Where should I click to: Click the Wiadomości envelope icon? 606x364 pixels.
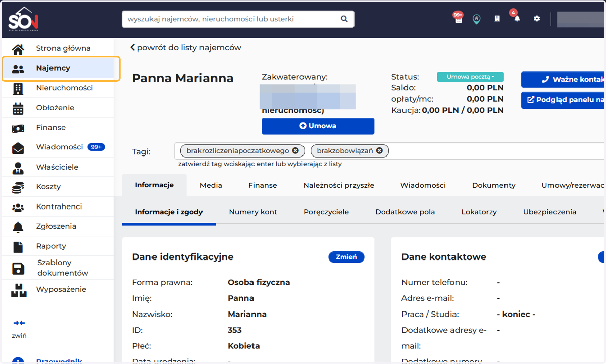18,148
